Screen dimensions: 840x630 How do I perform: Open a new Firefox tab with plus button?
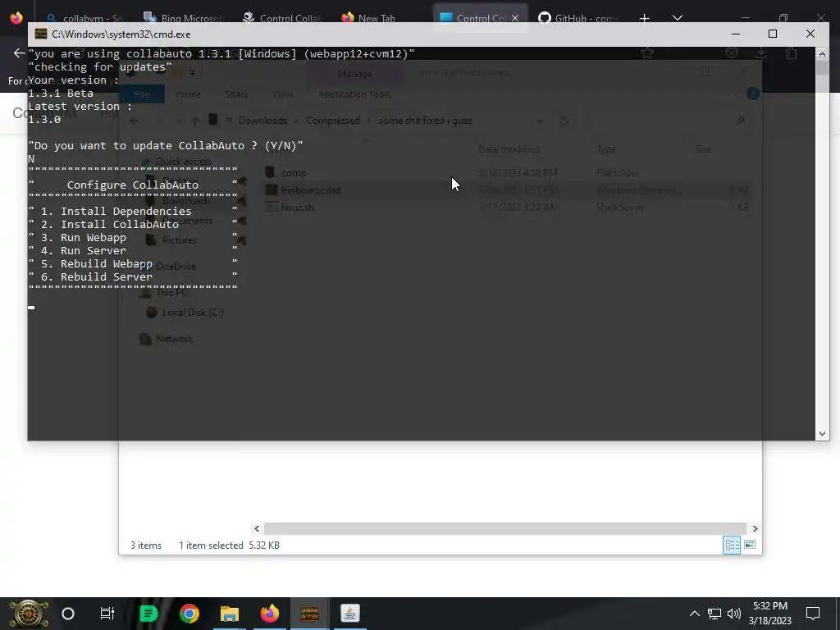pos(645,18)
